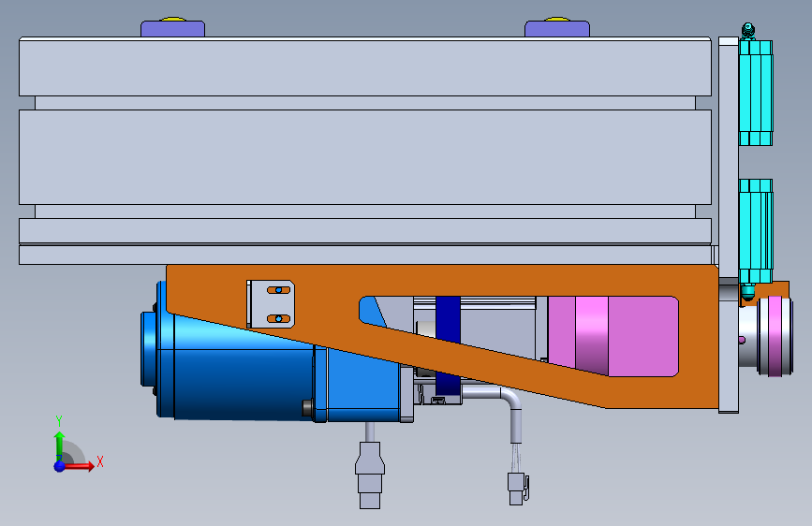Select the middle large gray slab
The height and width of the screenshot is (526, 812).
coord(365,157)
